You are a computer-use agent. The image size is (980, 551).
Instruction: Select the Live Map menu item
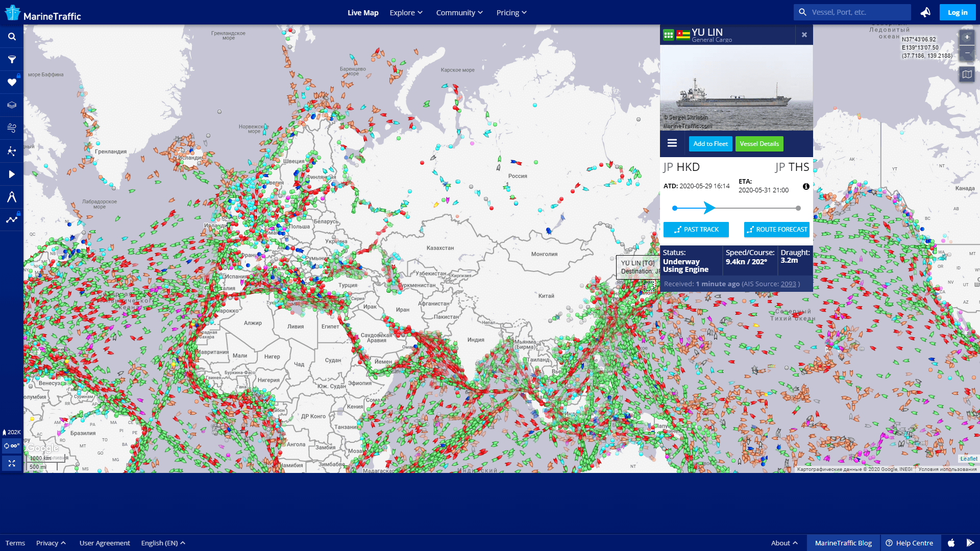point(363,13)
